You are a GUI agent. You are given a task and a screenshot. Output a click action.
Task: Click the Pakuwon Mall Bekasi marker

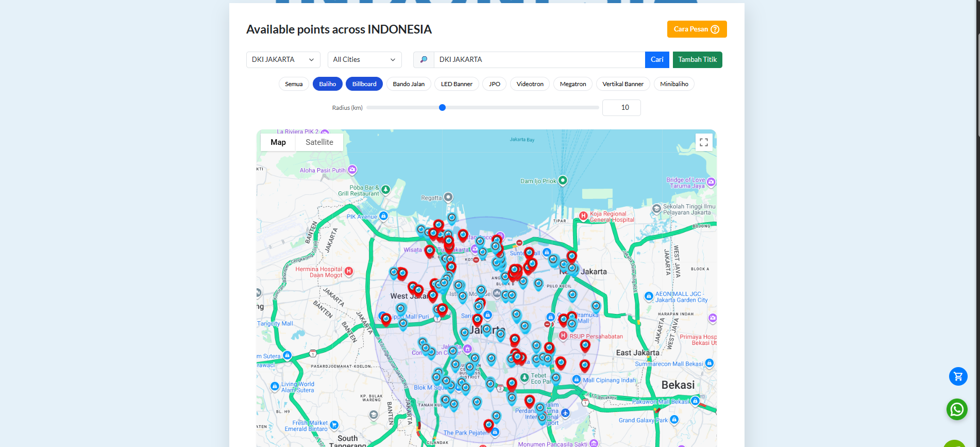tap(695, 401)
